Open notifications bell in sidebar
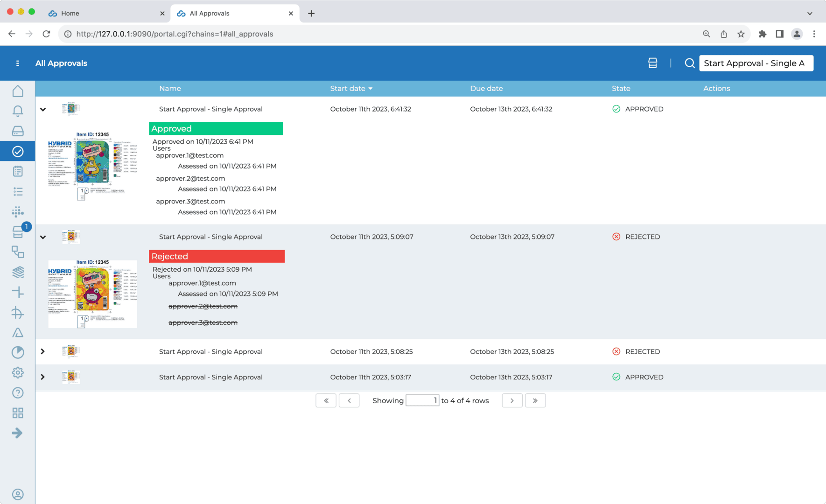The height and width of the screenshot is (504, 826). pos(18,111)
